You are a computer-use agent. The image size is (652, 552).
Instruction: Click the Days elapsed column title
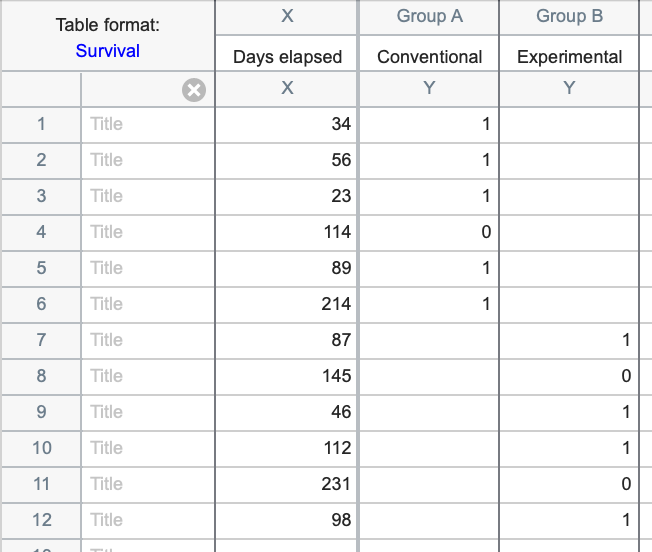pos(287,57)
